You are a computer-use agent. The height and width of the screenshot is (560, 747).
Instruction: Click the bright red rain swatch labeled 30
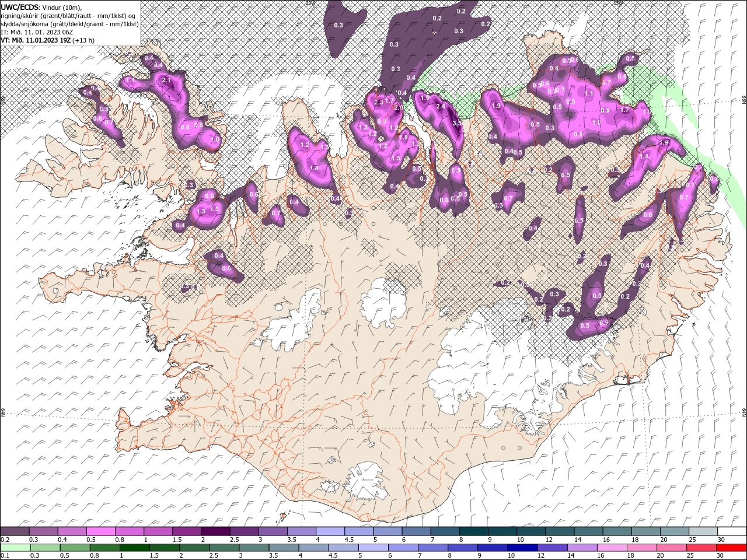click(731, 548)
